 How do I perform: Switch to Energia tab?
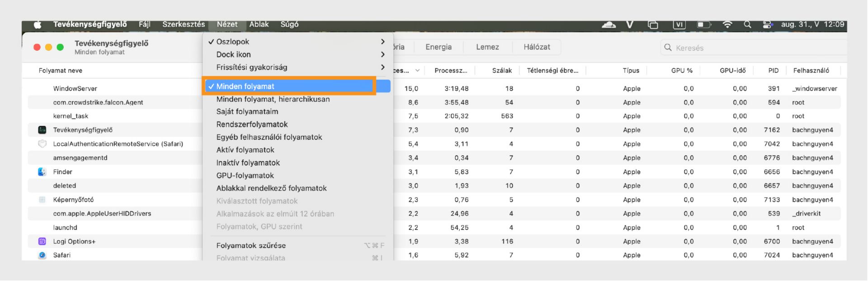439,47
